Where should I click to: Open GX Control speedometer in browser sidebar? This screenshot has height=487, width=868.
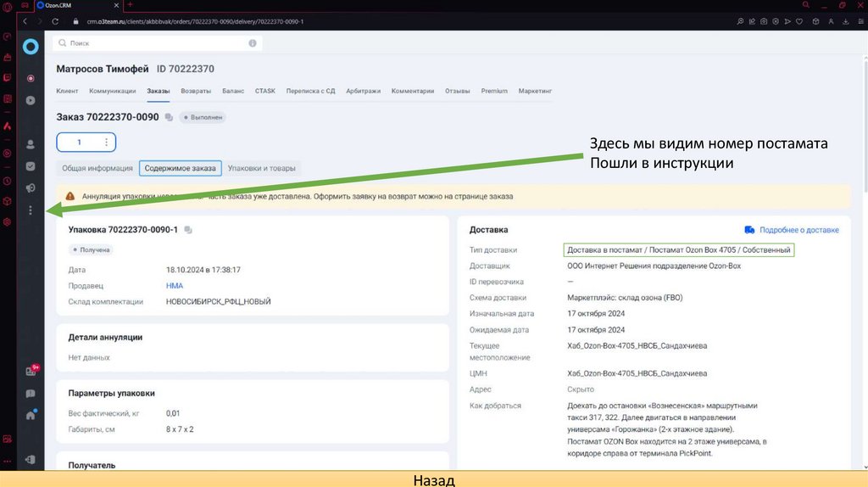click(7, 37)
